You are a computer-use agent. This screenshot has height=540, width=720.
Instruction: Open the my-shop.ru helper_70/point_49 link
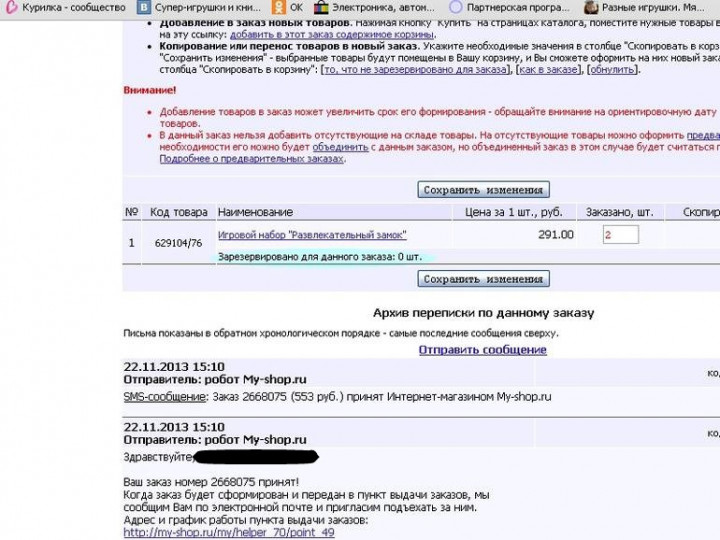(229, 533)
